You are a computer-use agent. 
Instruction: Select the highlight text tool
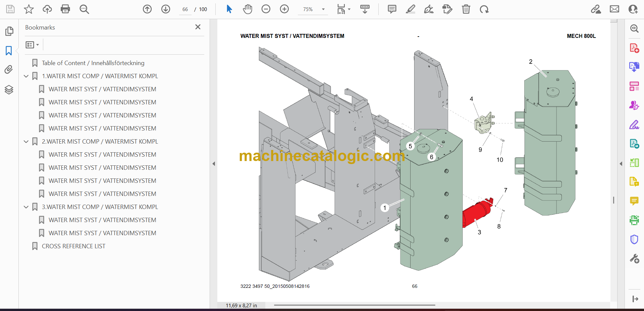point(410,9)
